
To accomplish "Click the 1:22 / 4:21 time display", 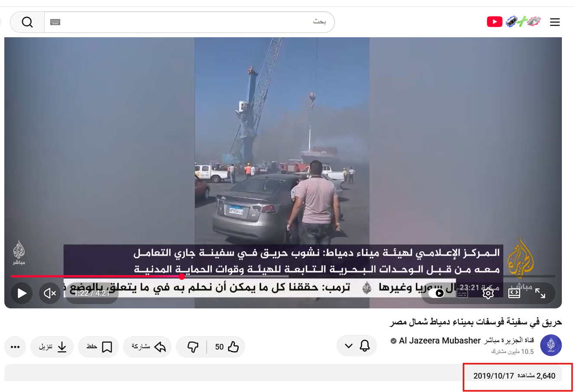I will pyautogui.click(x=91, y=293).
